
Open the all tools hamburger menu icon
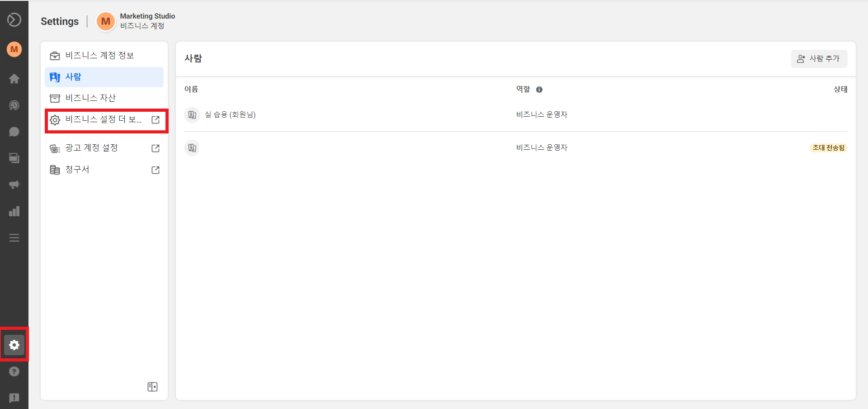[x=14, y=238]
